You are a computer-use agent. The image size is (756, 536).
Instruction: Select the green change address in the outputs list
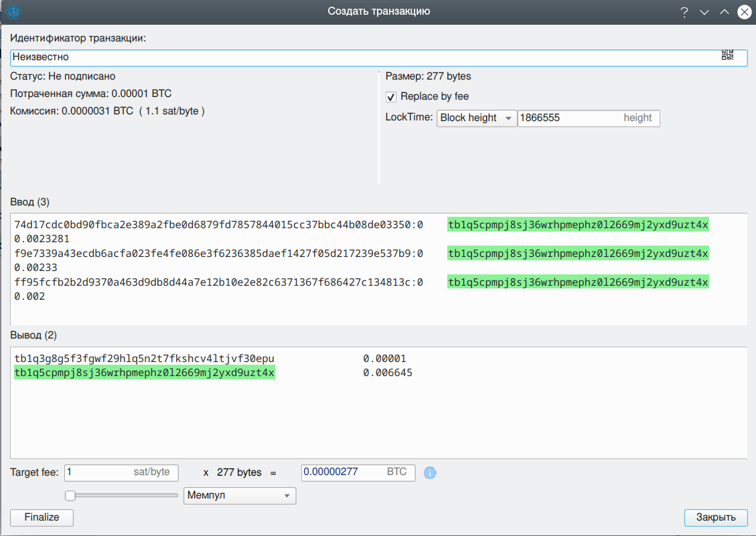tap(144, 373)
